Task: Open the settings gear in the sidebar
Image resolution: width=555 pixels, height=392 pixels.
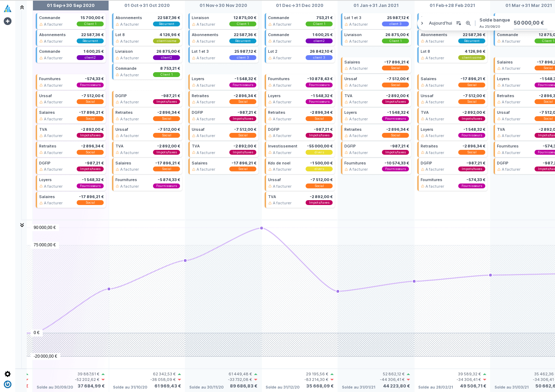Action: coord(8,374)
